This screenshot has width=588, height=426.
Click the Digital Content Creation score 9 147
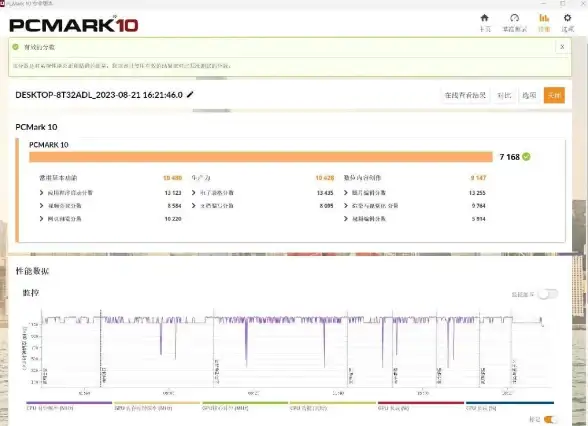478,178
